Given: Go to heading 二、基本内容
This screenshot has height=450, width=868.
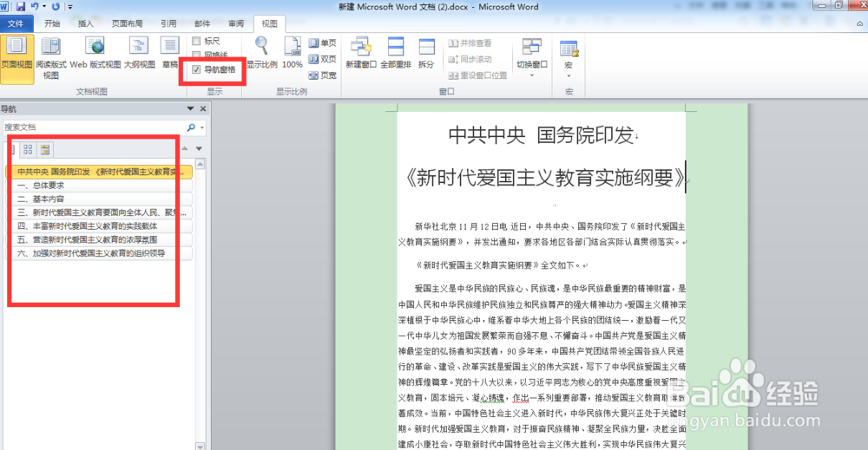Looking at the screenshot, I should [x=100, y=199].
